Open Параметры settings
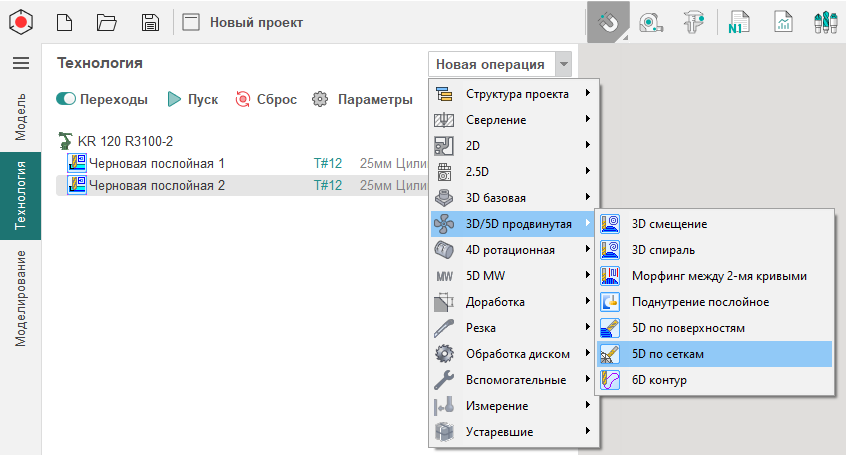Viewport: 846px width, 455px height. (x=362, y=99)
